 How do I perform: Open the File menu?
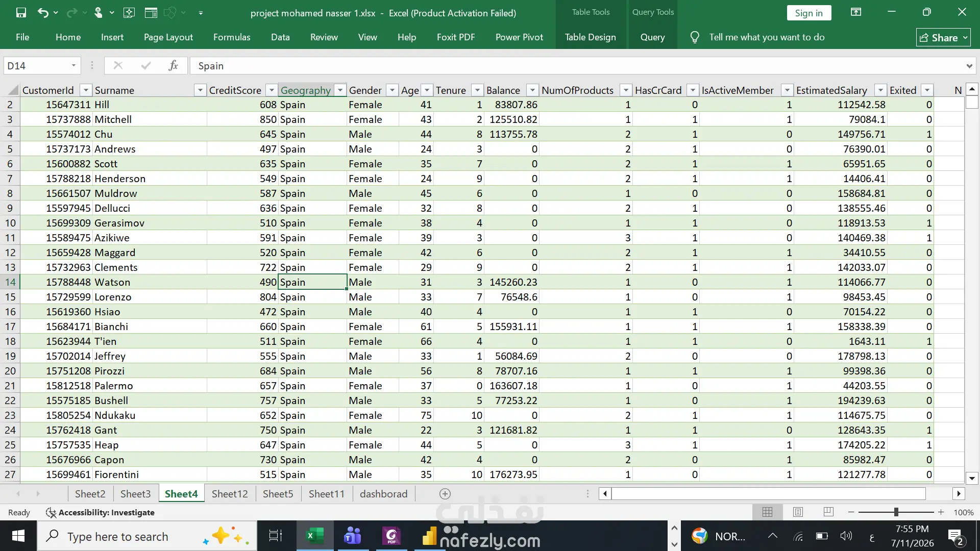[22, 37]
